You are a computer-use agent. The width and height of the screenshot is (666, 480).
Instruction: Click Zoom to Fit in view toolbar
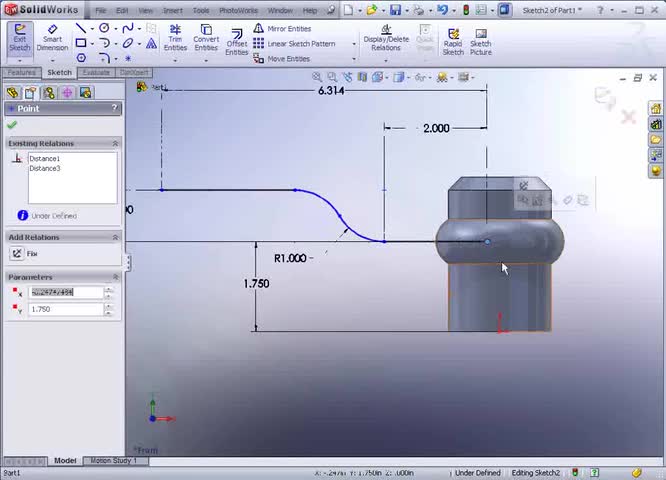pos(317,77)
